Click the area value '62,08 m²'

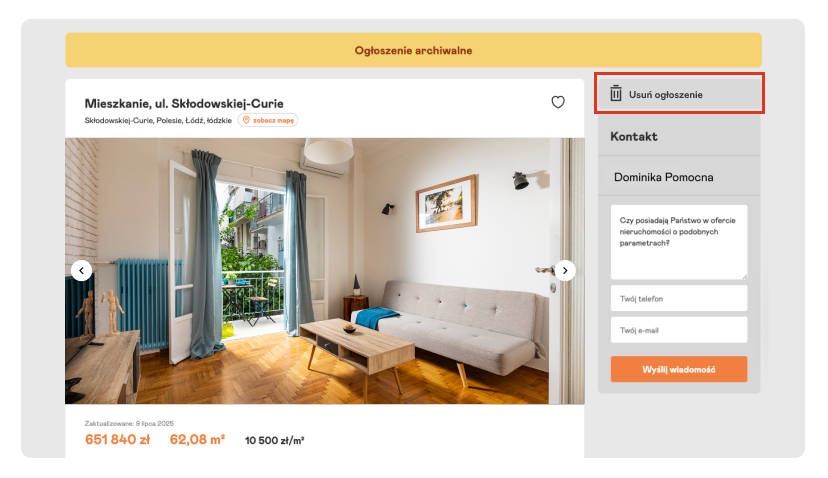point(197,439)
